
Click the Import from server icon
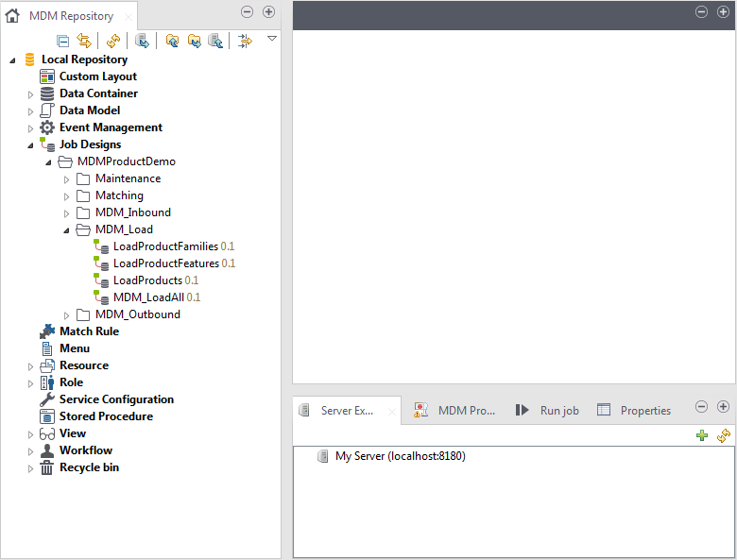pos(215,41)
